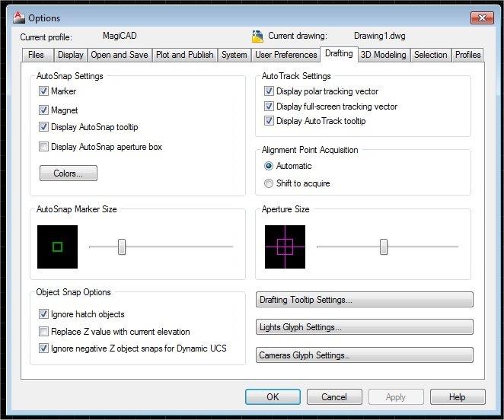This screenshot has height=420, width=504.
Task: Open Lights Glyph Settings...
Action: (365, 327)
